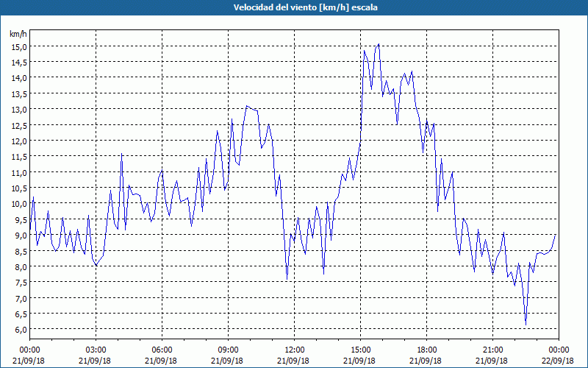Click the chart title 'Velocidad del viento [km/h] escala'
The height and width of the screenshot is (368, 588).
pos(305,7)
